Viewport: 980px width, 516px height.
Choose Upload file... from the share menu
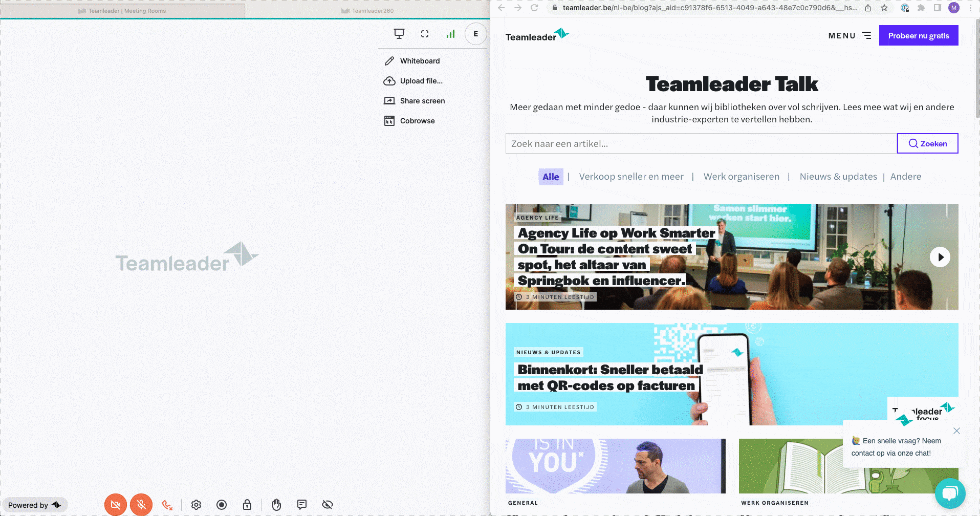(x=413, y=81)
